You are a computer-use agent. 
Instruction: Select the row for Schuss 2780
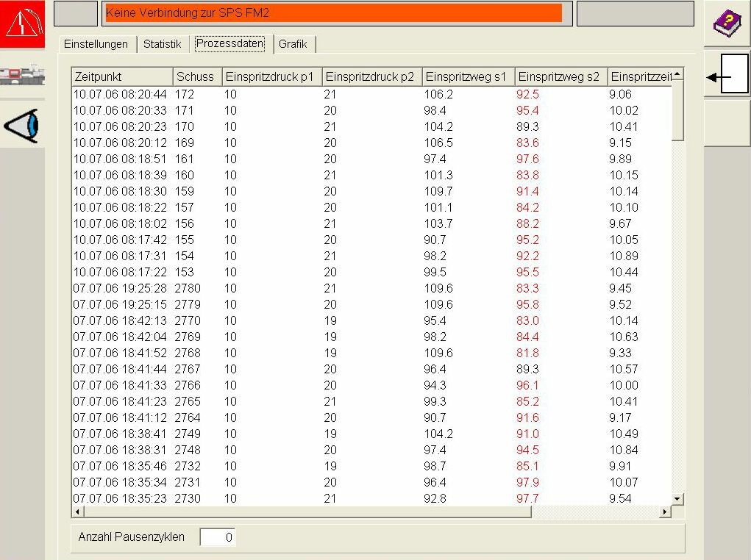pos(294,288)
